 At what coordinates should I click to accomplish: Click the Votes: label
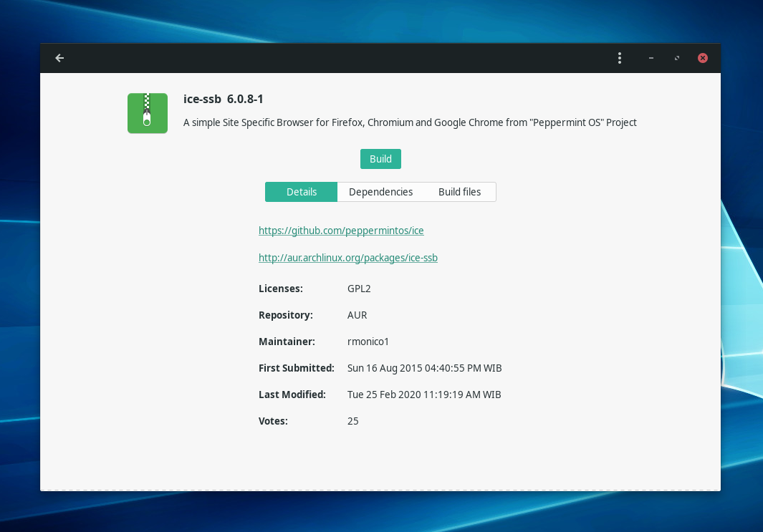tap(273, 421)
